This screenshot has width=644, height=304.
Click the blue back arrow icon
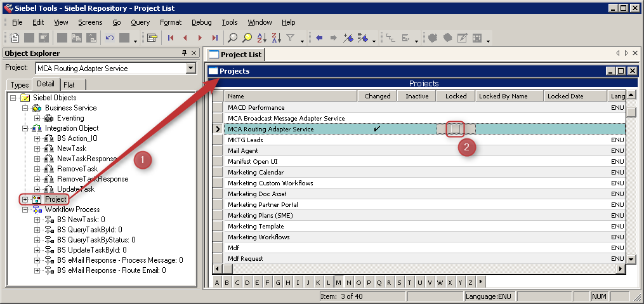[x=319, y=38]
